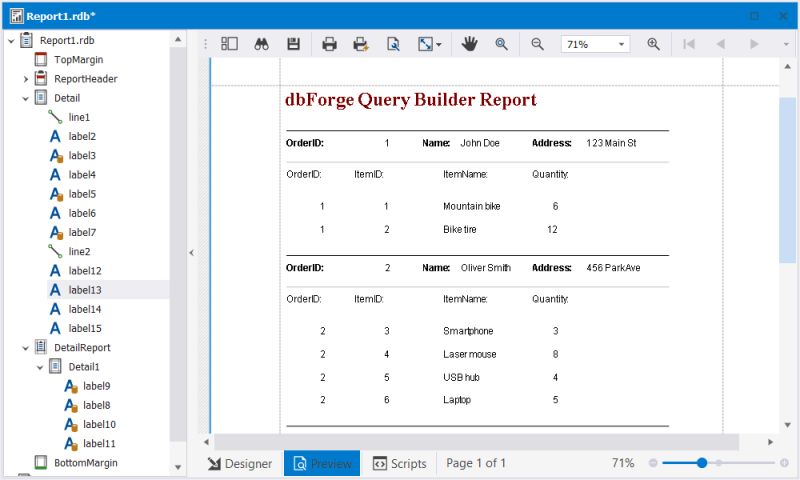Select label12 tree item
The width and height of the screenshot is (800, 480).
85,271
